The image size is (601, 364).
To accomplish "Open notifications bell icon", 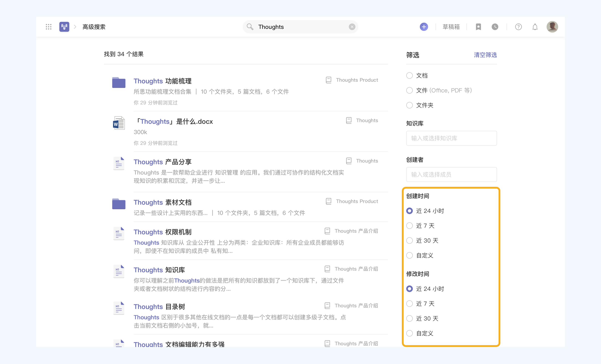I will coord(535,27).
